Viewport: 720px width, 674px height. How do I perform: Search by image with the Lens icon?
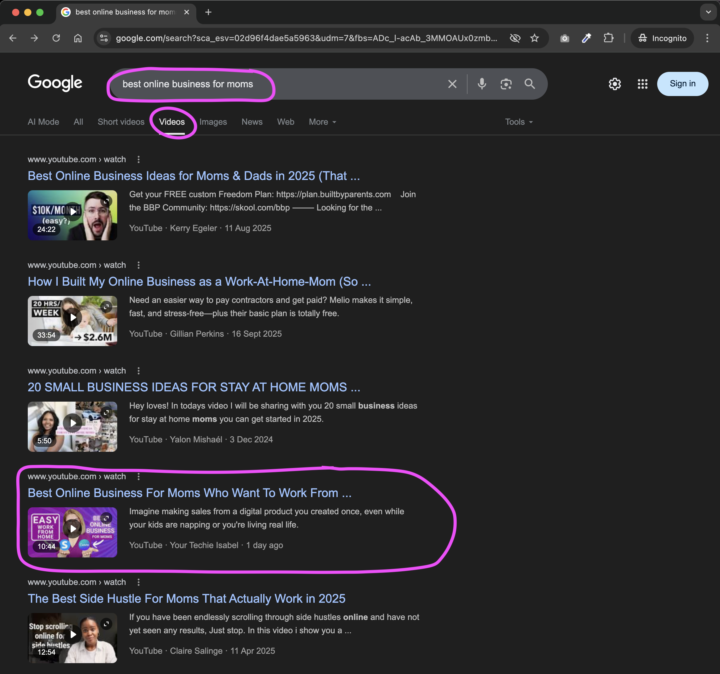point(506,84)
